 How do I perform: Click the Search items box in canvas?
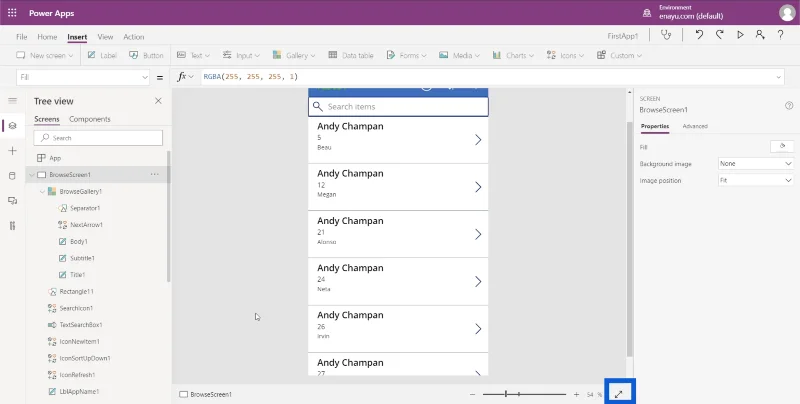[398, 107]
